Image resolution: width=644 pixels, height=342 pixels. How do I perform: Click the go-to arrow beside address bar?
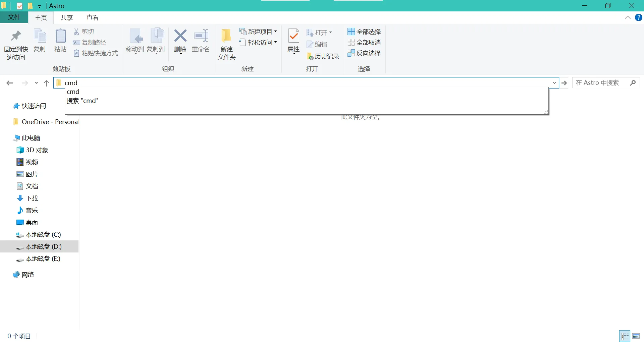pyautogui.click(x=565, y=82)
